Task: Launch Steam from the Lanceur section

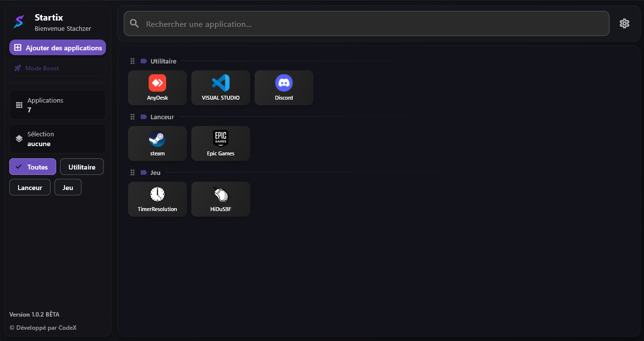Action: [157, 143]
